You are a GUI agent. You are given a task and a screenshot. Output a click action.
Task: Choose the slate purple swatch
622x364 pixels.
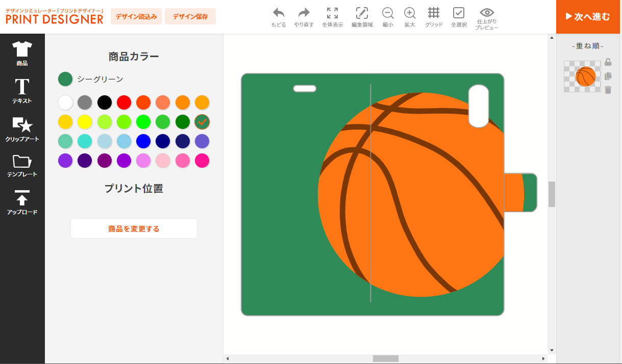[202, 141]
